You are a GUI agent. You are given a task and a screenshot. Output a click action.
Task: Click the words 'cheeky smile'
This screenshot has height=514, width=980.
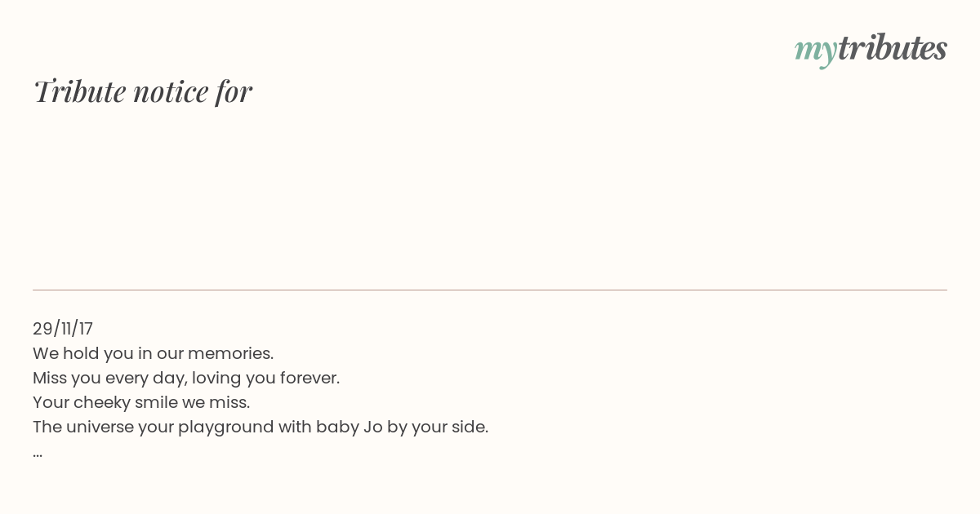(x=126, y=402)
